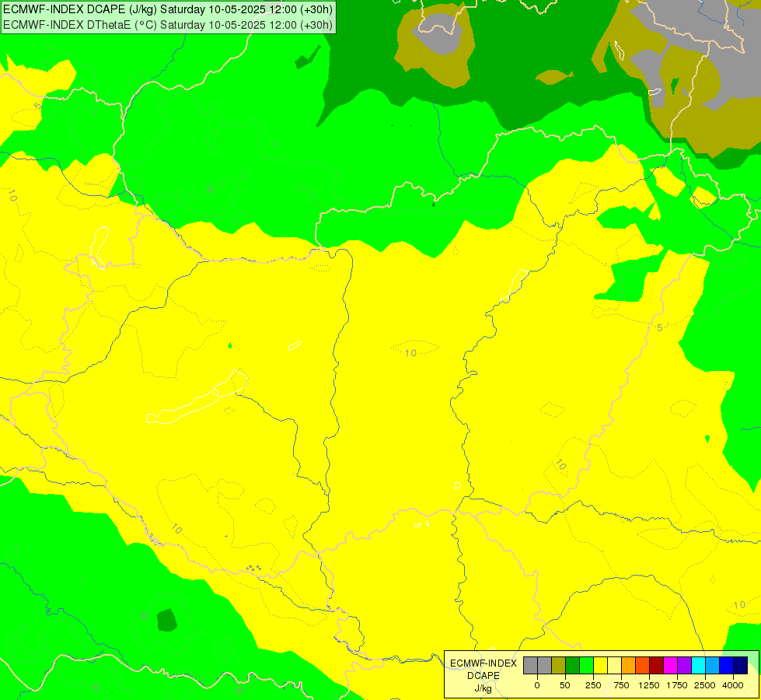Click the olive legend color swatch

(x=559, y=666)
